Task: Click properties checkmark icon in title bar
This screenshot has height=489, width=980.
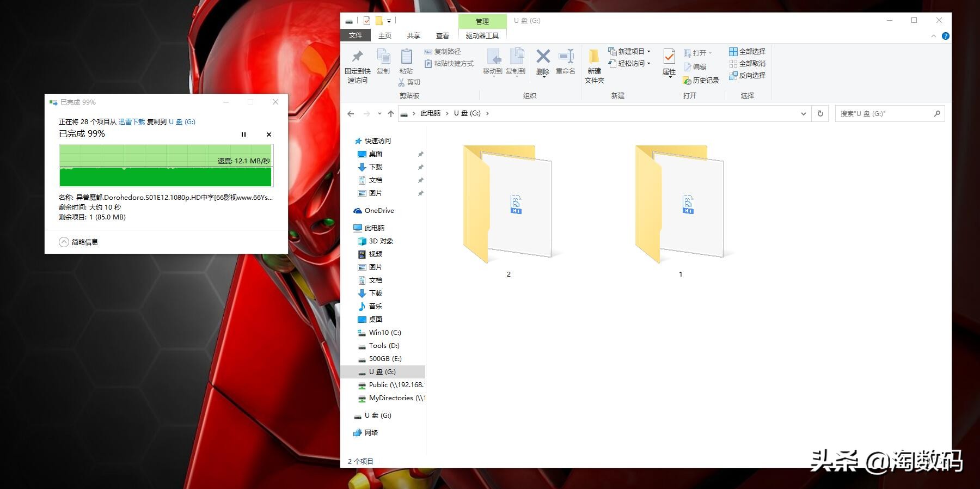Action: pos(366,21)
